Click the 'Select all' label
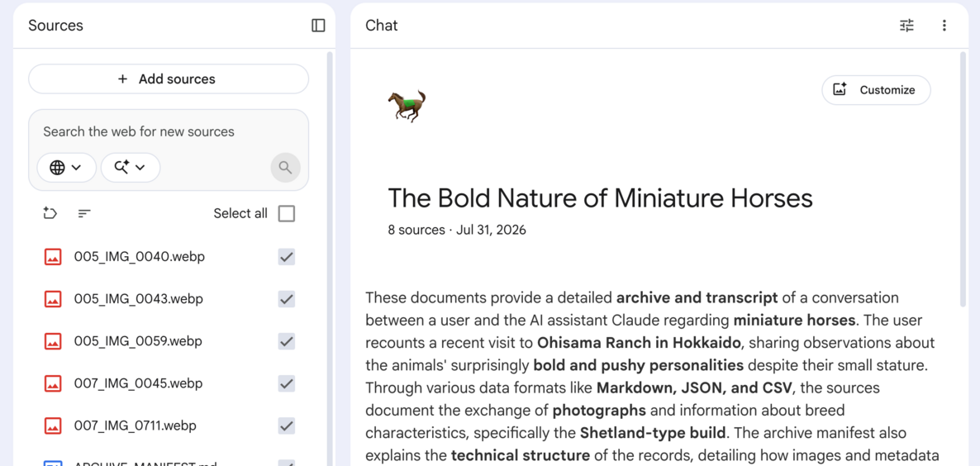Image resolution: width=980 pixels, height=466 pixels. click(x=240, y=214)
